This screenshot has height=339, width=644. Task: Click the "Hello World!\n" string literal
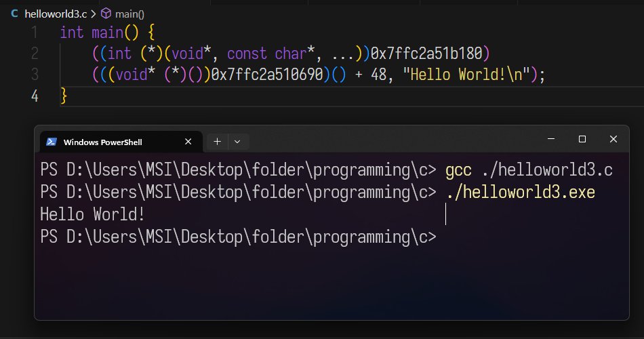(x=466, y=75)
